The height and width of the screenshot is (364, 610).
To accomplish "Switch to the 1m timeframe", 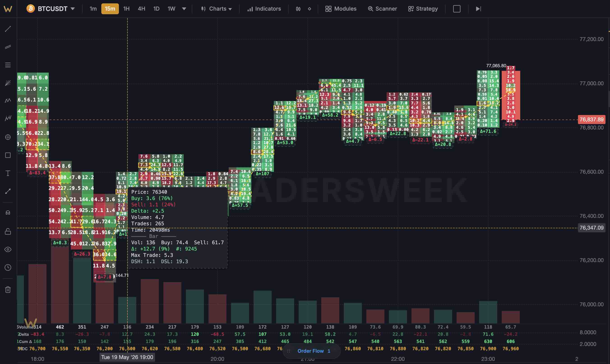I will click(x=93, y=9).
